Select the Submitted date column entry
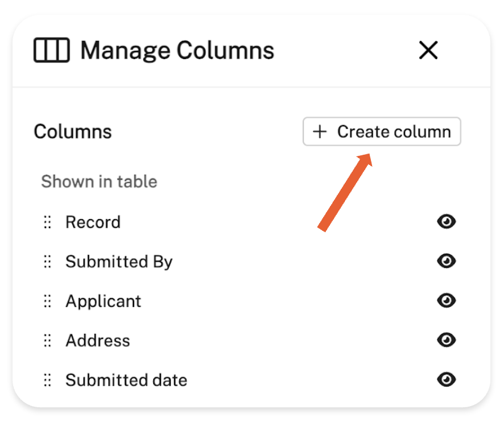 (x=126, y=380)
